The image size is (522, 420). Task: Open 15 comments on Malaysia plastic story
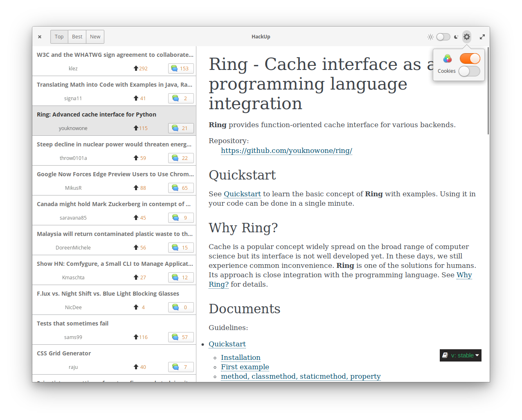[181, 247]
